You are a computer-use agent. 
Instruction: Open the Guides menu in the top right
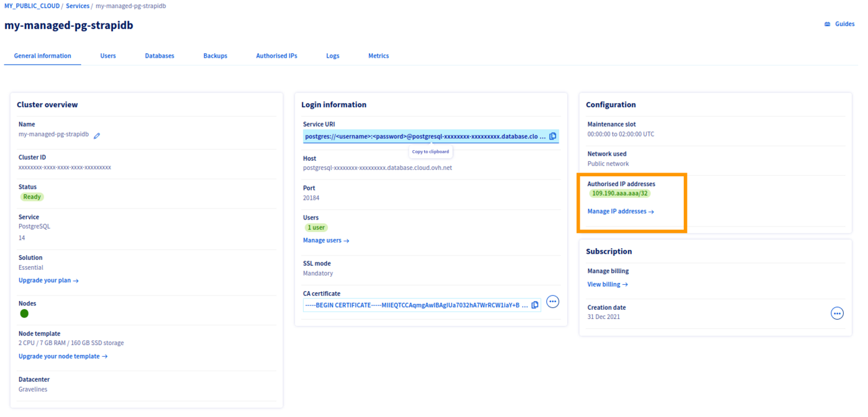(x=839, y=23)
